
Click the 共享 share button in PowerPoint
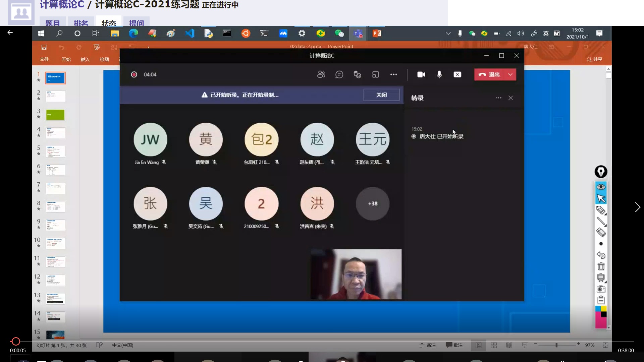595,59
